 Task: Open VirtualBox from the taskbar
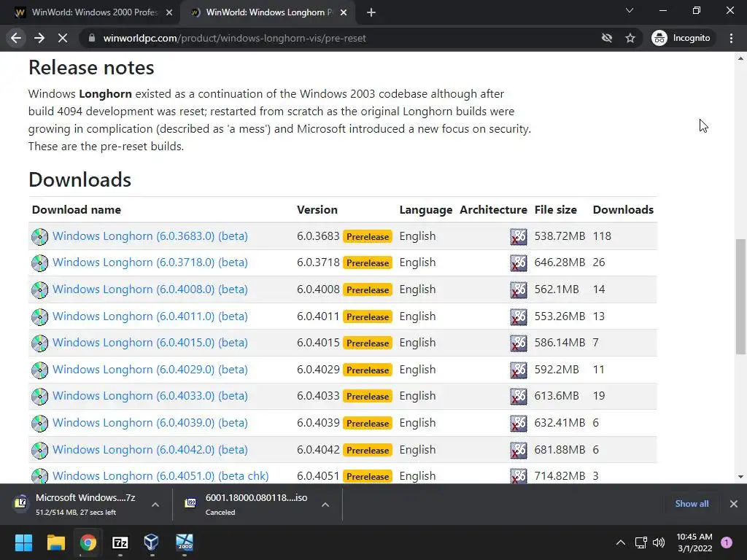[152, 542]
